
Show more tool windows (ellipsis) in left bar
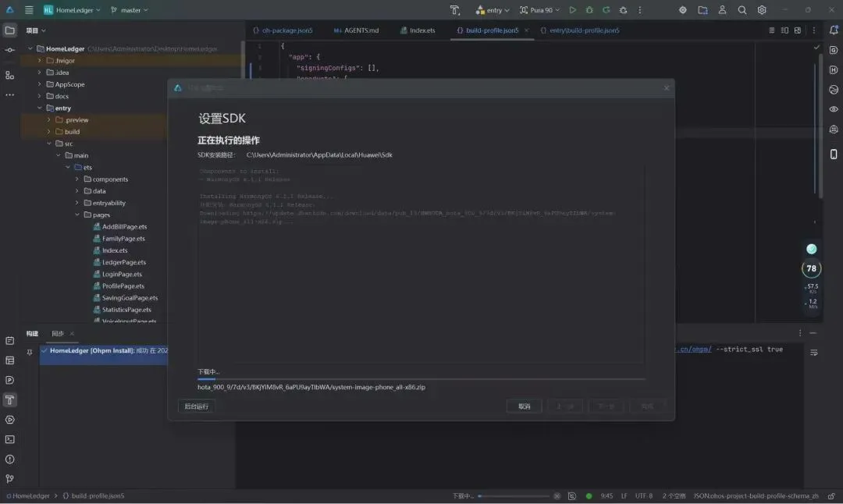(x=9, y=94)
